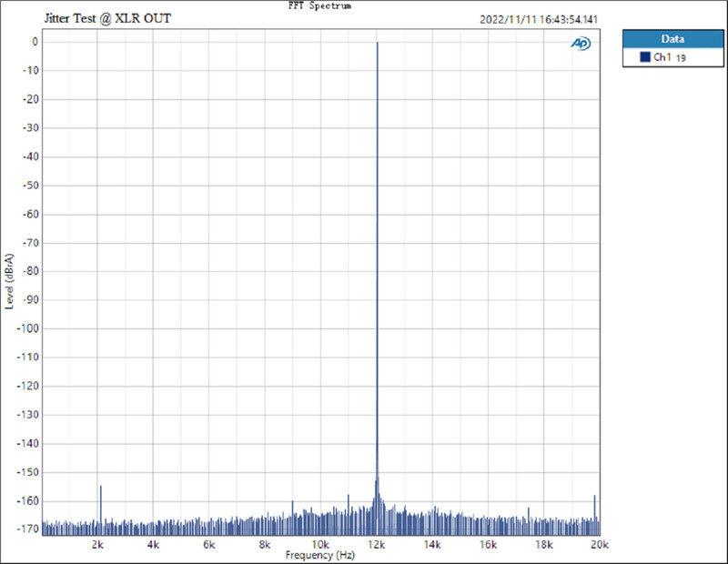
Task: Click the spike near 20k at right edge
Action: pyautogui.click(x=594, y=497)
